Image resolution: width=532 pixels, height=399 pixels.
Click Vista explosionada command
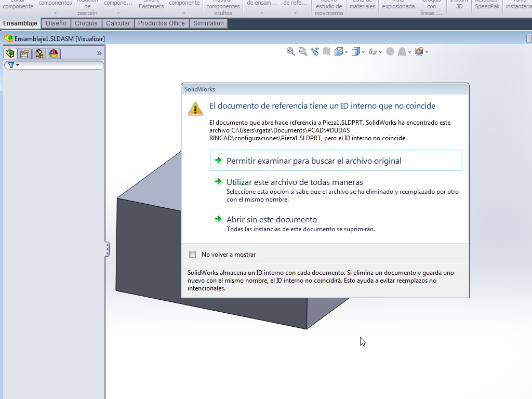tap(398, 5)
